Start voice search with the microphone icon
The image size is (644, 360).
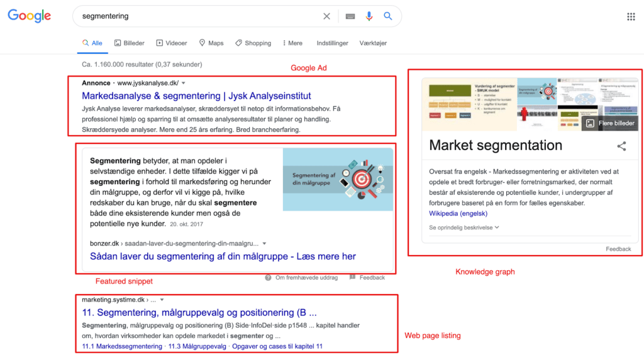click(x=369, y=16)
